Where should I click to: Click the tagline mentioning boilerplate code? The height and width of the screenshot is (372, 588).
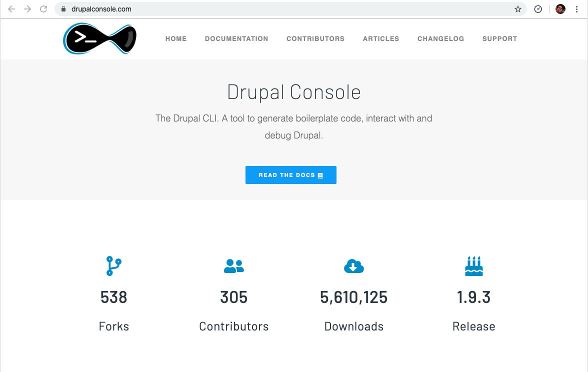(x=294, y=118)
